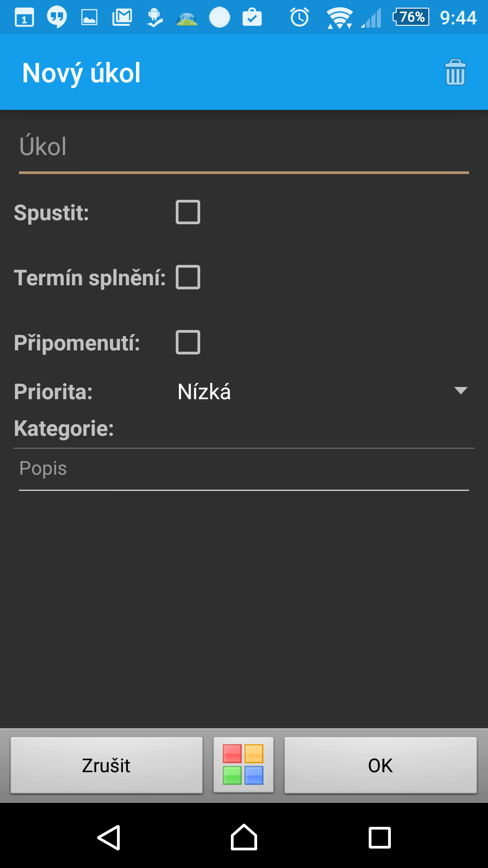
Task: Tap the Wi-Fi status icon
Action: [x=339, y=18]
